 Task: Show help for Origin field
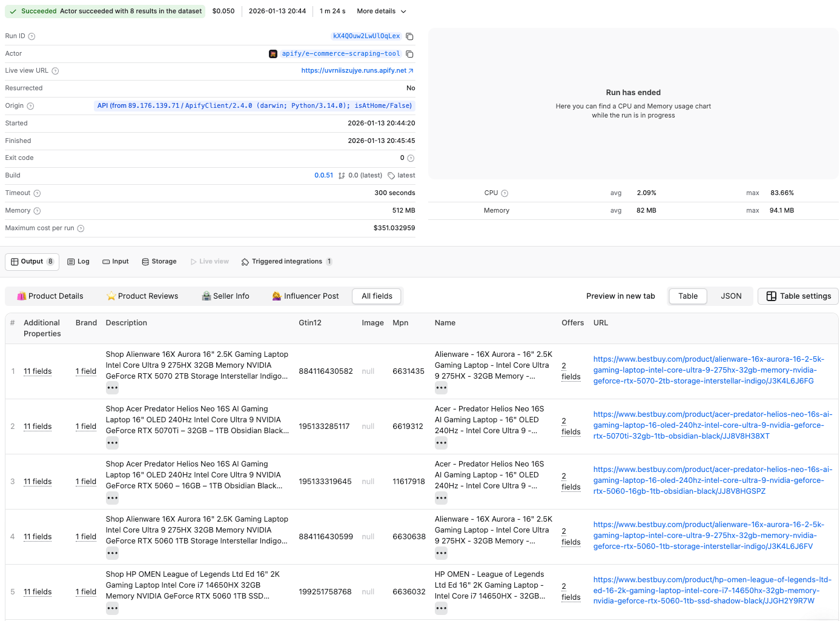pos(30,106)
